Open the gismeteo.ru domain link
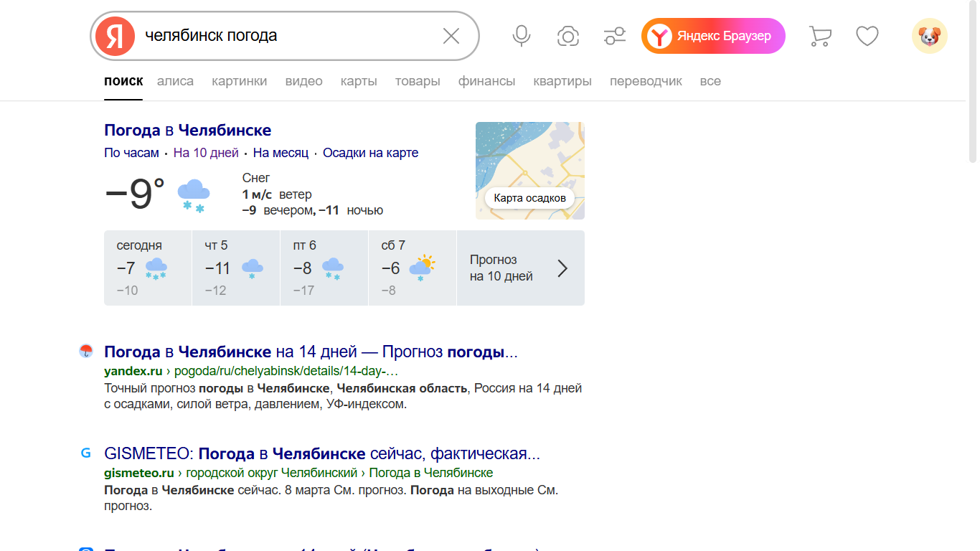This screenshot has height=551, width=980. (139, 473)
